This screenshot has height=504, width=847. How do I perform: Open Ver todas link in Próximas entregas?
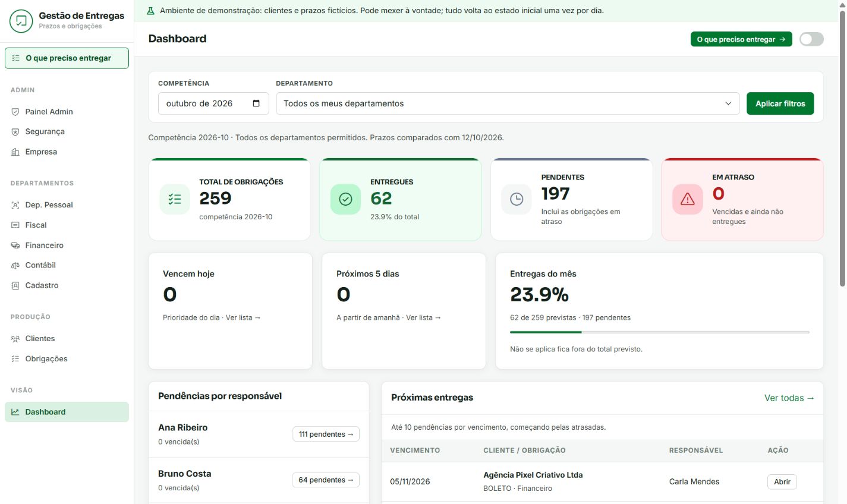pyautogui.click(x=789, y=398)
